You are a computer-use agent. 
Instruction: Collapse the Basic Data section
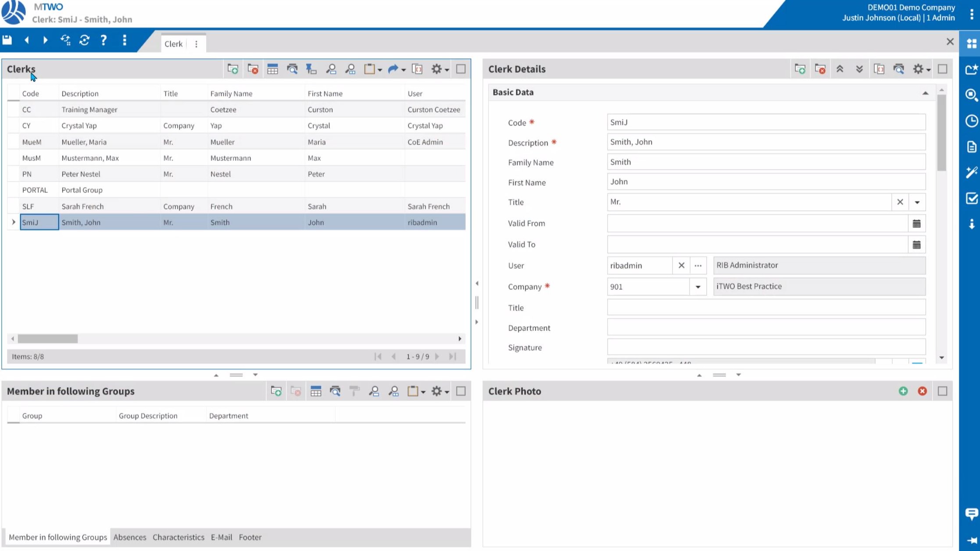tap(925, 92)
